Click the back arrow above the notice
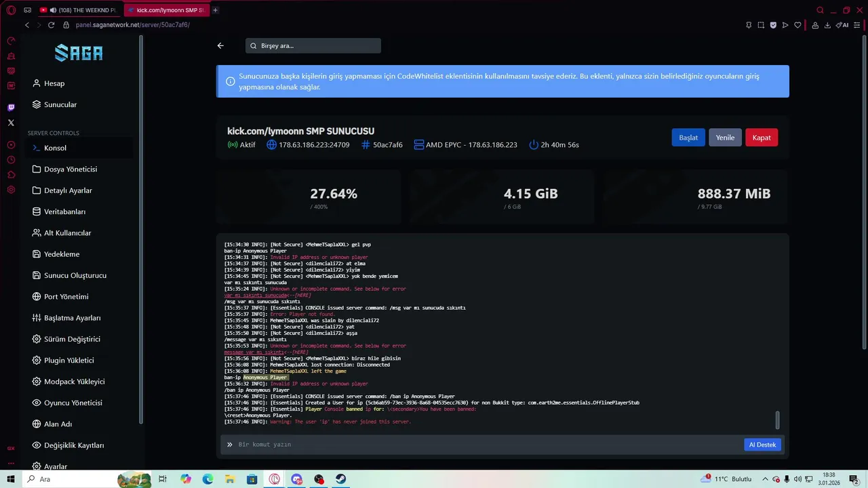This screenshot has height=488, width=868. (220, 45)
